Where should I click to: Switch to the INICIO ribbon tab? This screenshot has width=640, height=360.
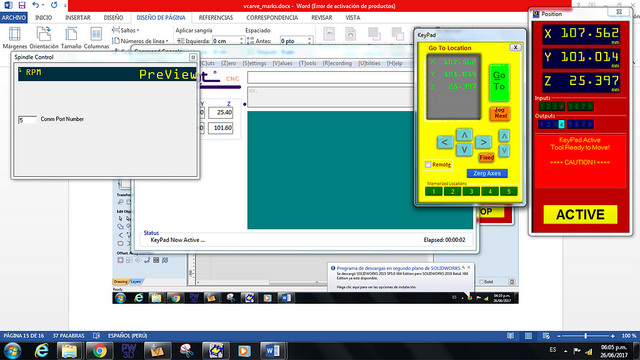pos(44,18)
